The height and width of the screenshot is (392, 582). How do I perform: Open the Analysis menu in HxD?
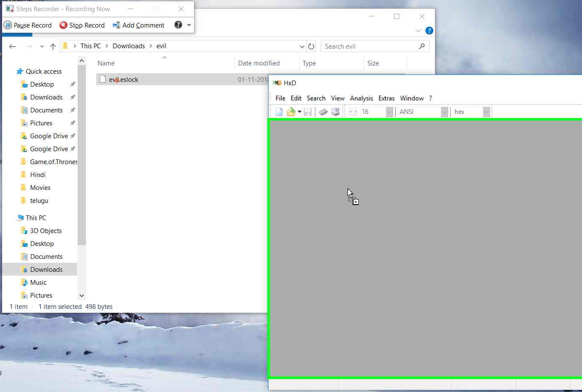click(361, 98)
